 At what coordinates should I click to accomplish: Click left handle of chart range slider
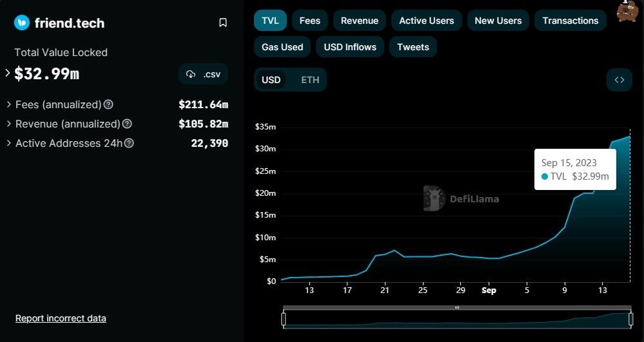tap(284, 319)
